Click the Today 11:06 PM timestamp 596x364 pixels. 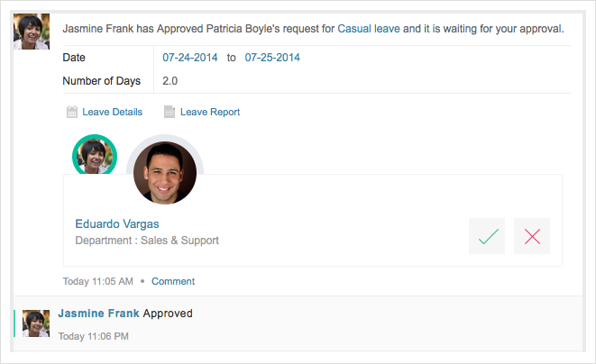pos(93,336)
